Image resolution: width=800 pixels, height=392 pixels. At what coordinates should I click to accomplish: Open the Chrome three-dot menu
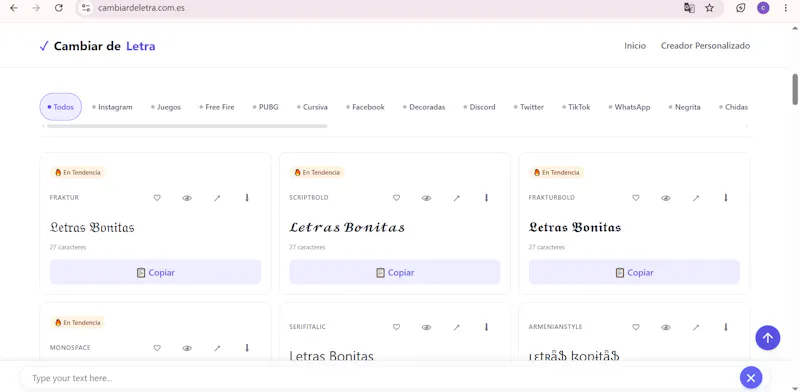pyautogui.click(x=786, y=8)
